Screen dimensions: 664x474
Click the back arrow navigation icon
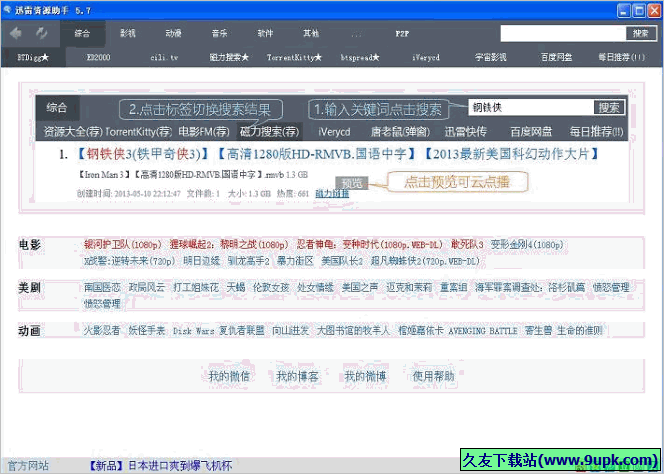coord(15,33)
